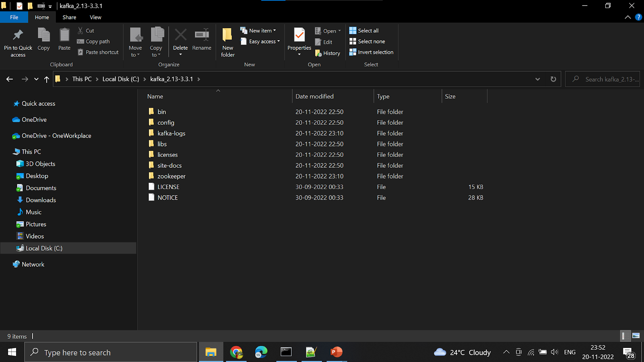Image resolution: width=644 pixels, height=362 pixels.
Task: Select Downloads in navigation pane
Action: point(41,200)
